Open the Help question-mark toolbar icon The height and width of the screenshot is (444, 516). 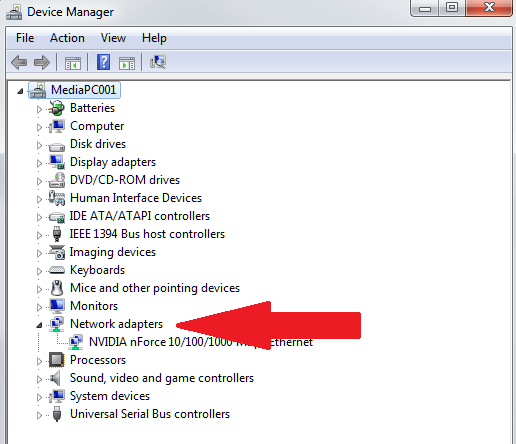click(x=104, y=62)
